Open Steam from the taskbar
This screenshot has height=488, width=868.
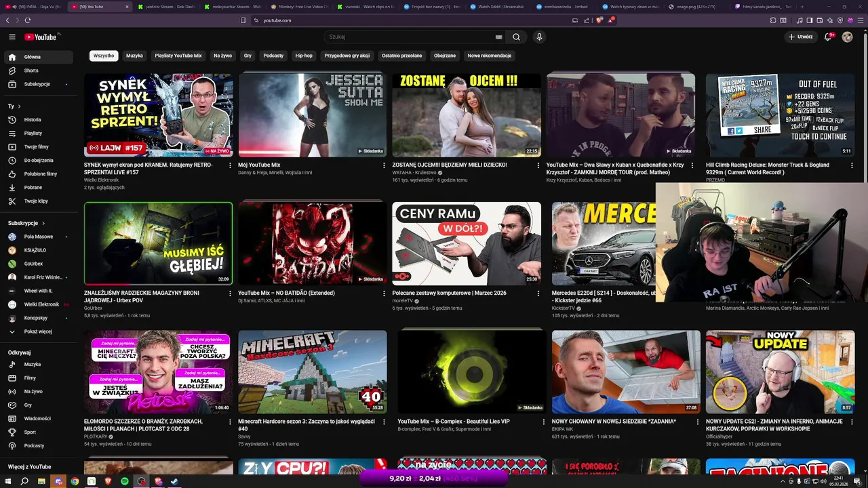pos(174,481)
